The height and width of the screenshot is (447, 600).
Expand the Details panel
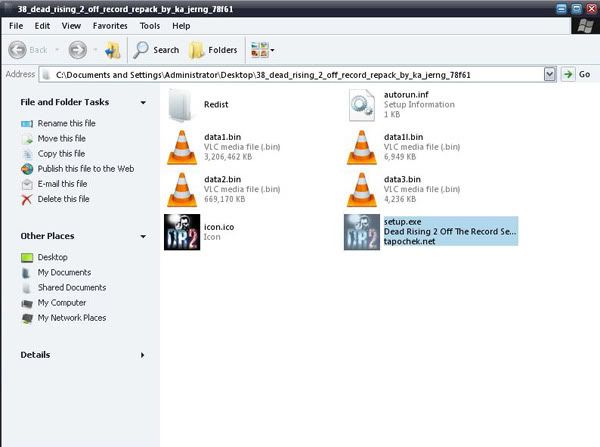(x=142, y=355)
